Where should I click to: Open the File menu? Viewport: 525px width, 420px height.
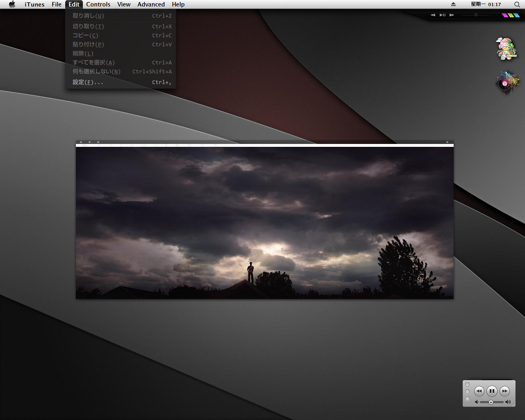coord(57,5)
